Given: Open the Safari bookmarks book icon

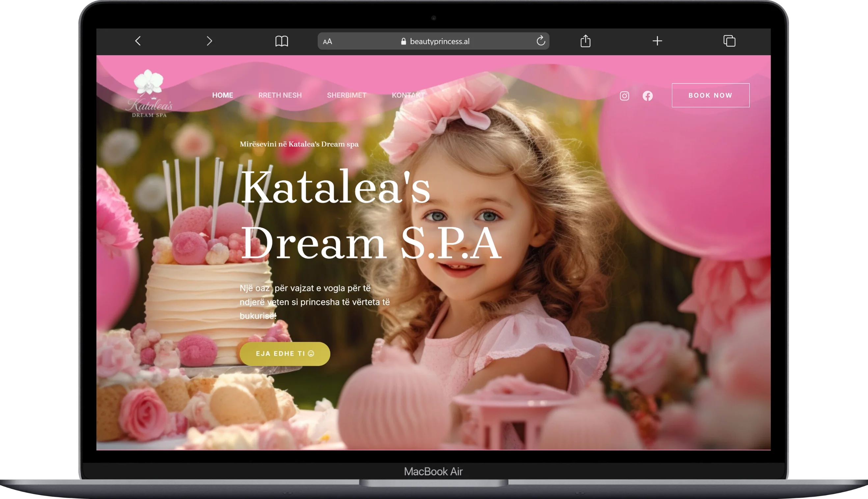Looking at the screenshot, I should (282, 41).
